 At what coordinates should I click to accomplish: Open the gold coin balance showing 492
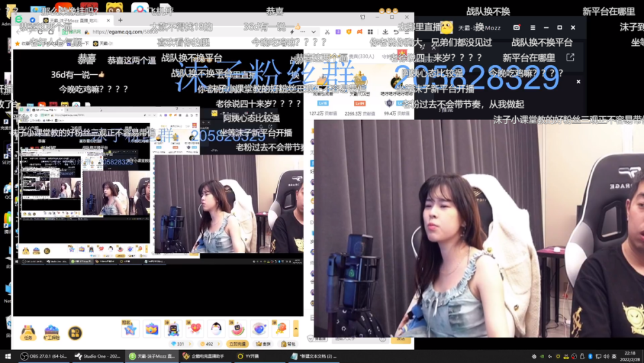209,344
